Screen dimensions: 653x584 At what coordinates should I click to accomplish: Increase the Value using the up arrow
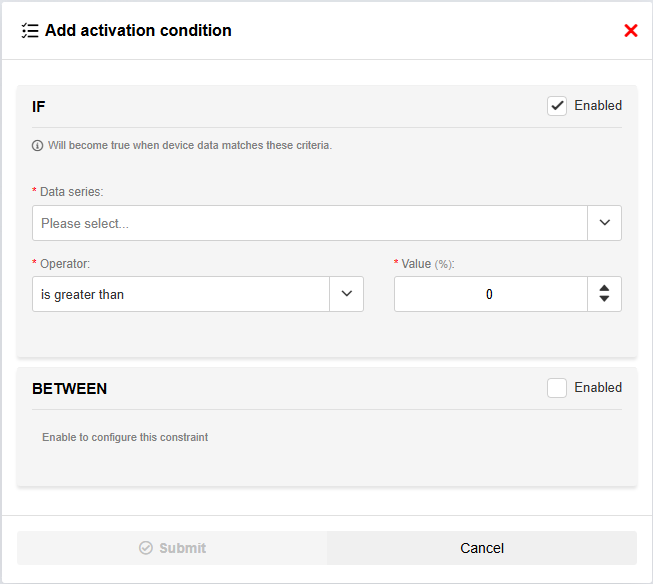604,289
